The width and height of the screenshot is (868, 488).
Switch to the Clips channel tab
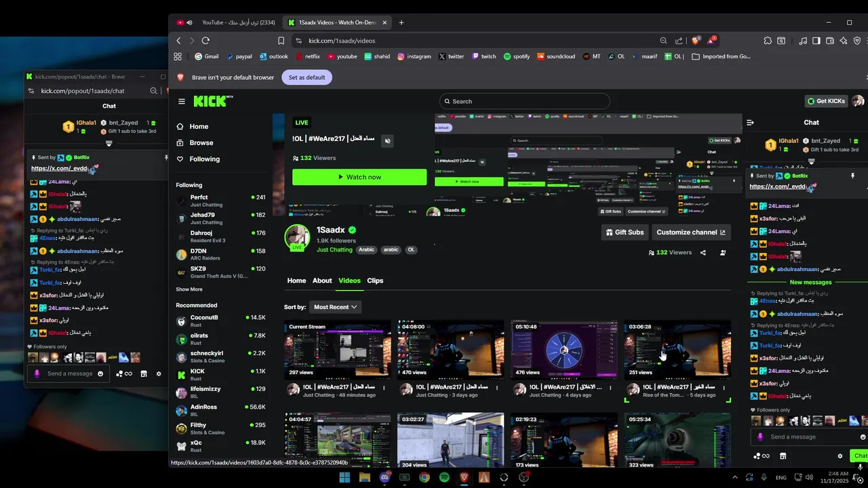[375, 281]
